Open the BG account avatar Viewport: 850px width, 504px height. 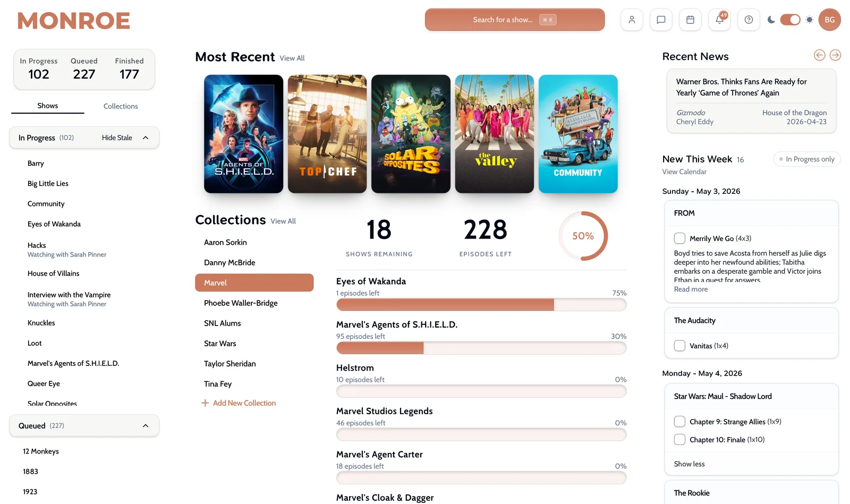tap(829, 20)
